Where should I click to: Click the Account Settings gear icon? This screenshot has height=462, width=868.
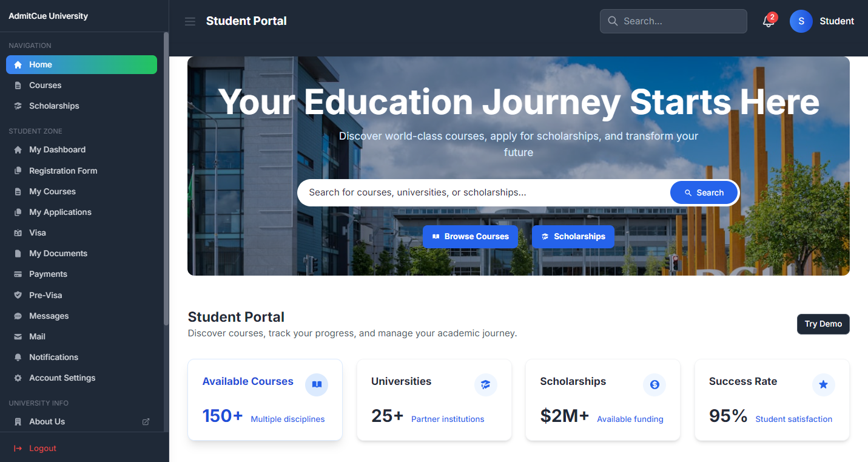click(18, 378)
